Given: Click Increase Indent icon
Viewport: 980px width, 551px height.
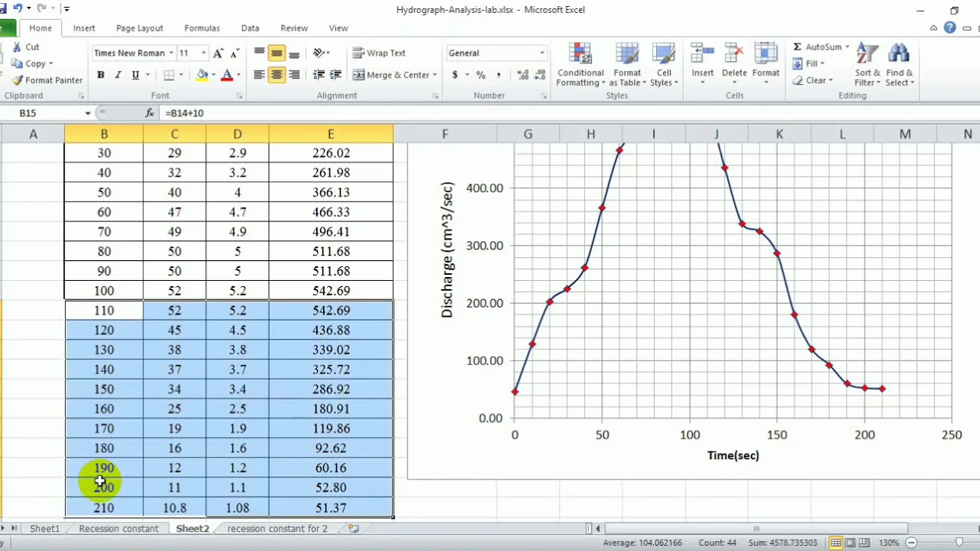Looking at the screenshot, I should (336, 75).
